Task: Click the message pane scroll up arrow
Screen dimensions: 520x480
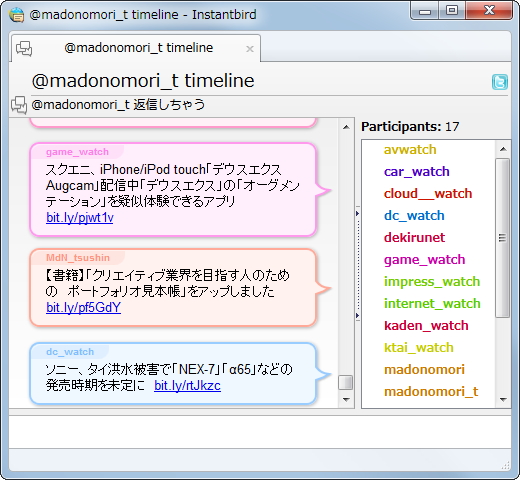Action: point(346,127)
